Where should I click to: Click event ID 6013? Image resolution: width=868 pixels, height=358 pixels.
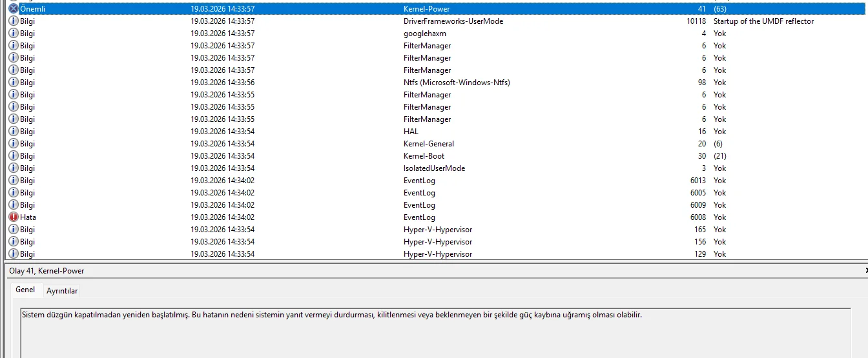tap(698, 181)
